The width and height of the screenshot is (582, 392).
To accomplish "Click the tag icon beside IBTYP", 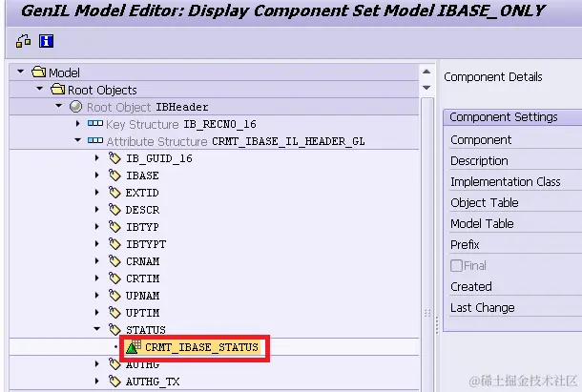I will pyautogui.click(x=114, y=227).
